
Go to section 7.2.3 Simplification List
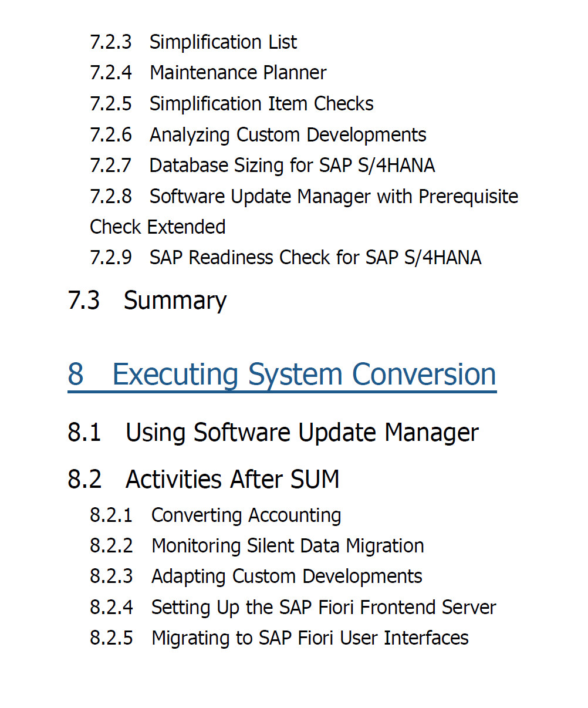click(194, 42)
